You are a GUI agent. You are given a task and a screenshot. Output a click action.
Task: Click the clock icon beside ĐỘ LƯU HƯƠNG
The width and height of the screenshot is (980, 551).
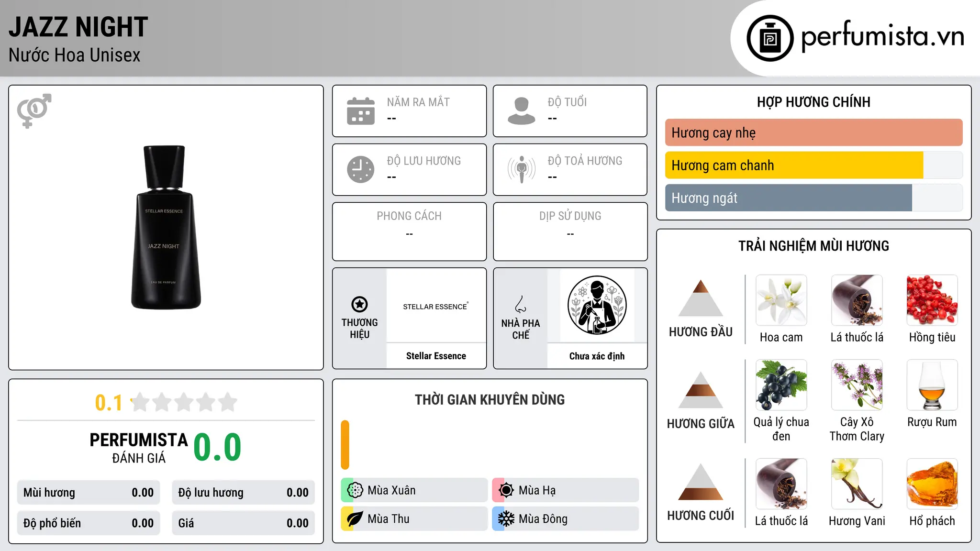361,169
